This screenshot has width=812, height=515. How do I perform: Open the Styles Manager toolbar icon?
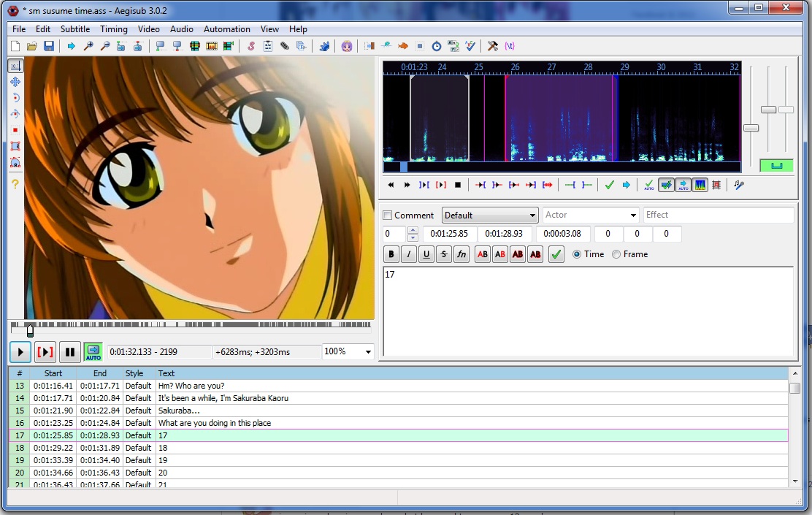251,46
